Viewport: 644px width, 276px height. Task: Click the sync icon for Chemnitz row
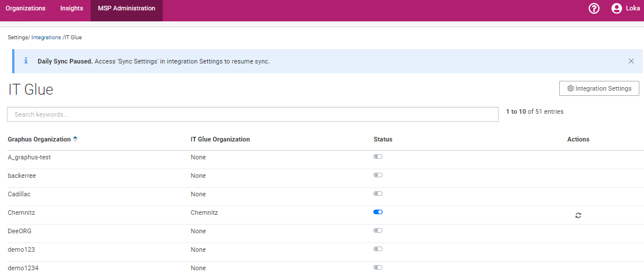[x=578, y=215]
